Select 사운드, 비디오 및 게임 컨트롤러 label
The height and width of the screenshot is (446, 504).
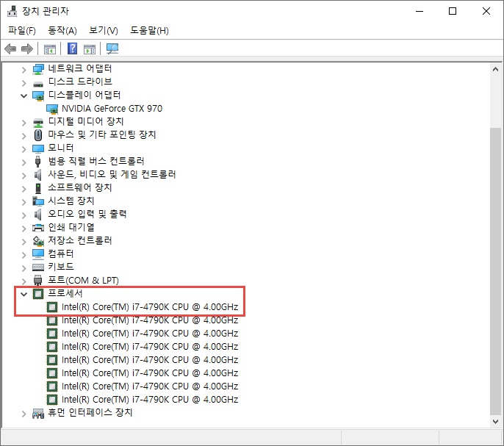point(112,175)
